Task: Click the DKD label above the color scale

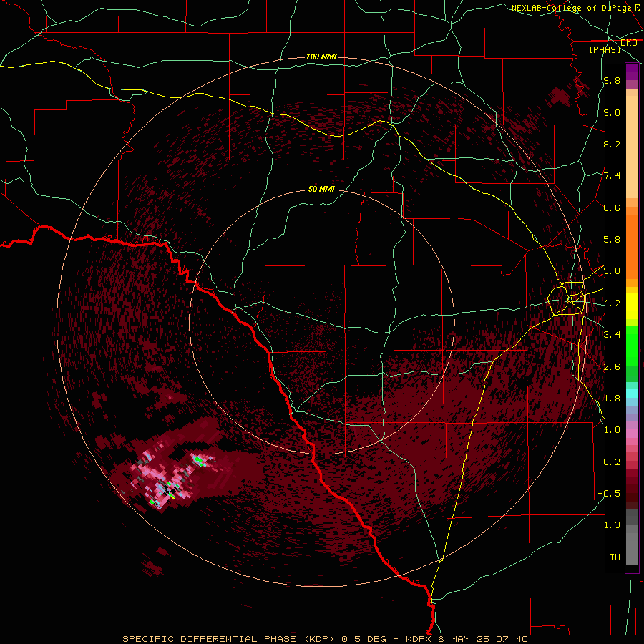Action: click(628, 43)
